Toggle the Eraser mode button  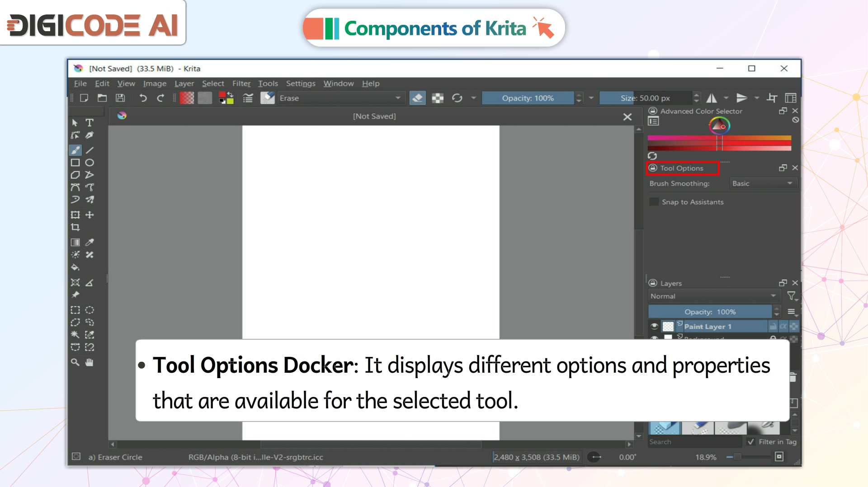coord(418,98)
